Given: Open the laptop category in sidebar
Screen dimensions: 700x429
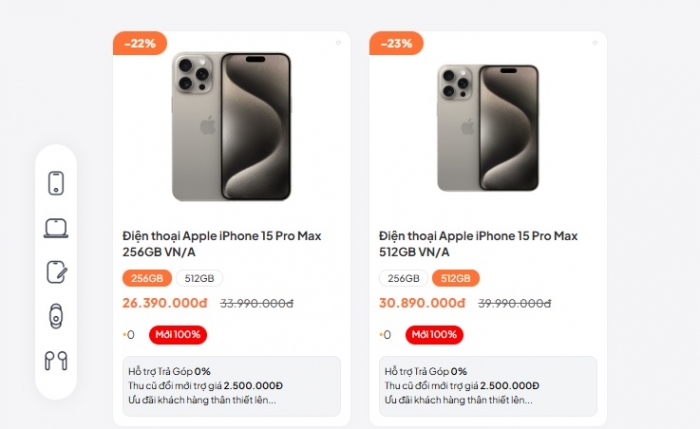Looking at the screenshot, I should (x=56, y=228).
